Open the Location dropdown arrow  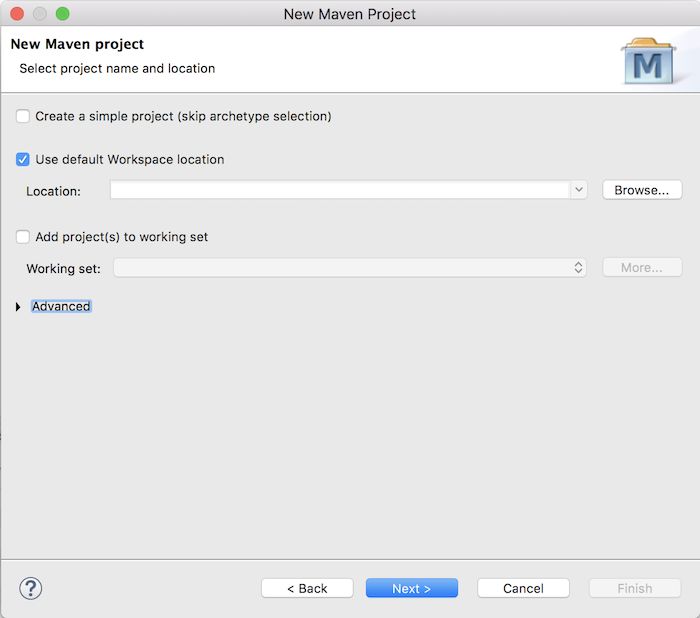click(x=579, y=190)
